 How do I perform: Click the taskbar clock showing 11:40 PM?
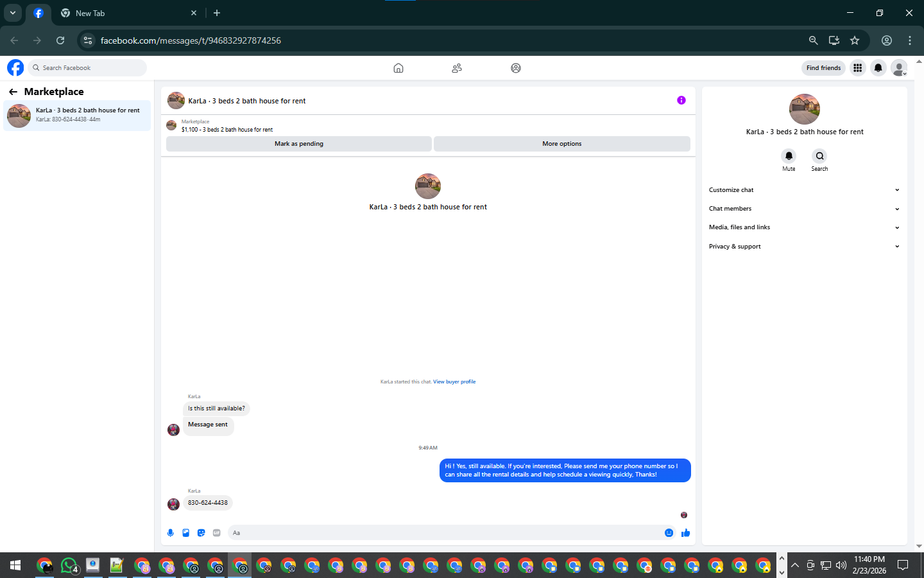pyautogui.click(x=869, y=565)
